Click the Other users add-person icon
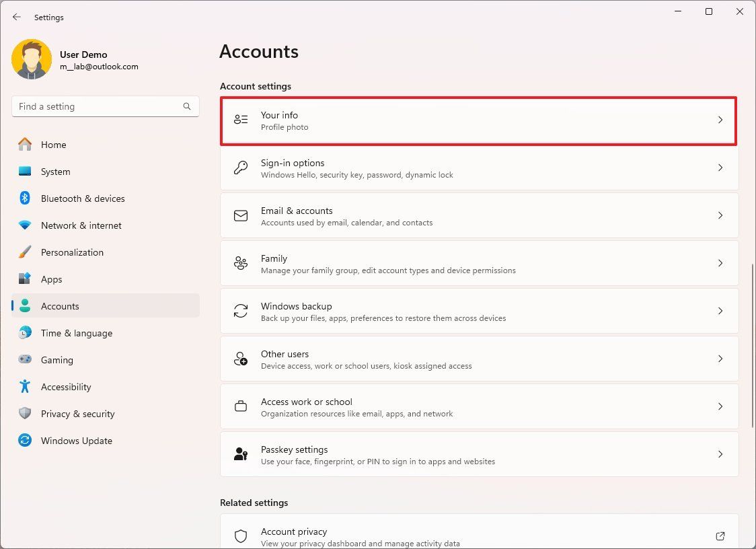This screenshot has height=549, width=756. point(241,359)
